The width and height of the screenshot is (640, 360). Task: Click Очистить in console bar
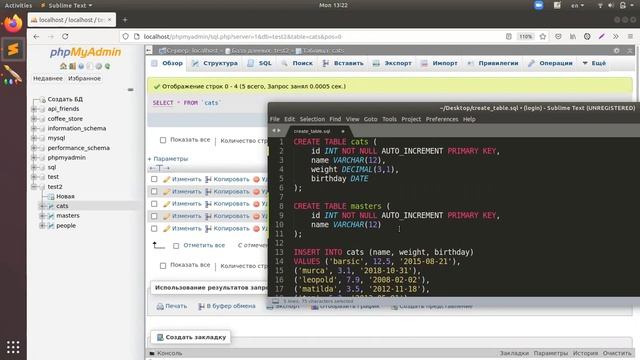(617, 353)
